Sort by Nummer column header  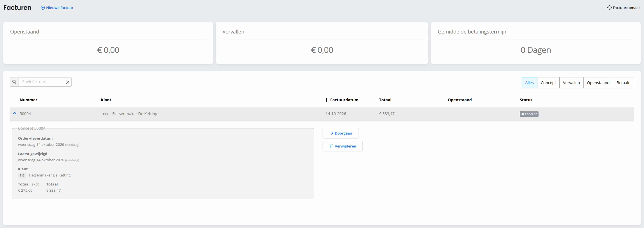point(28,100)
